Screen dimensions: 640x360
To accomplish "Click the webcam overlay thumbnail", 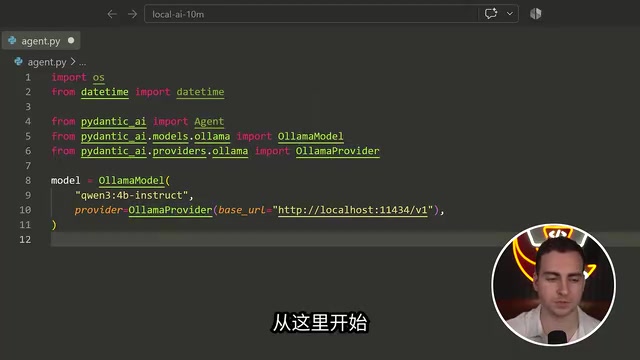I will click(553, 284).
